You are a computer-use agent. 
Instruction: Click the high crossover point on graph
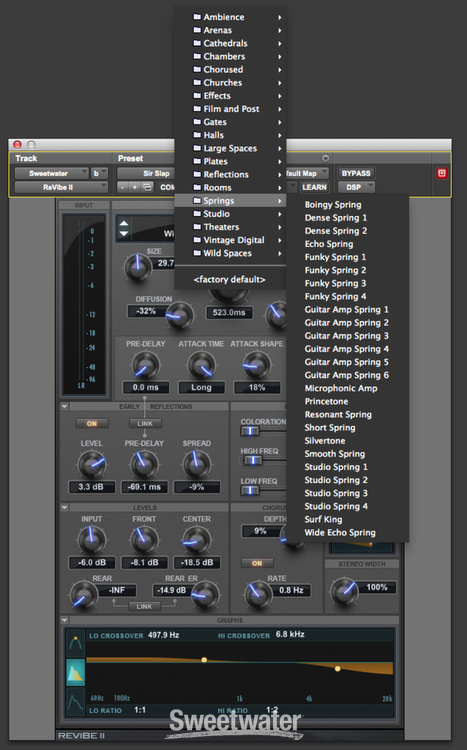[338, 668]
